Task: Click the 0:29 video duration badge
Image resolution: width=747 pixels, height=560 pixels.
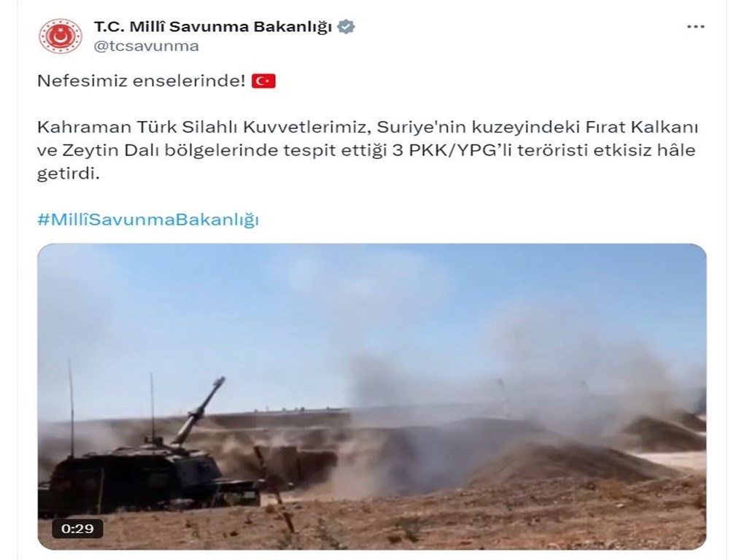Action: (x=77, y=529)
